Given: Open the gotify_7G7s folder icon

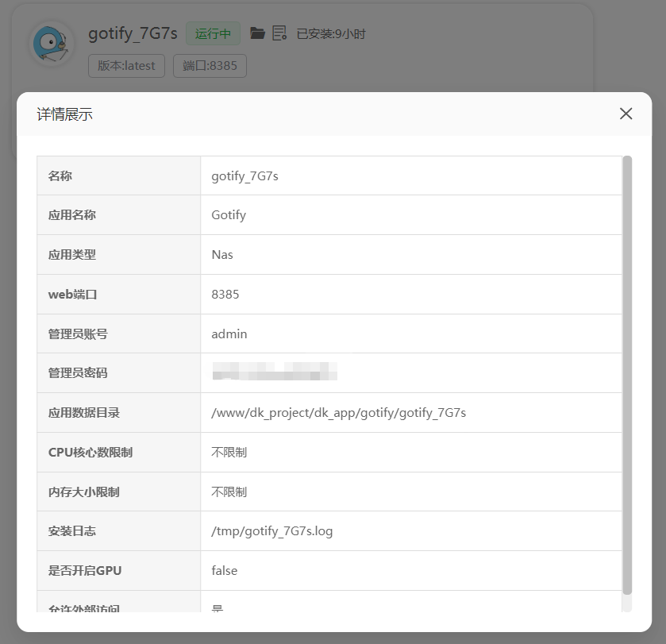Looking at the screenshot, I should tap(257, 33).
